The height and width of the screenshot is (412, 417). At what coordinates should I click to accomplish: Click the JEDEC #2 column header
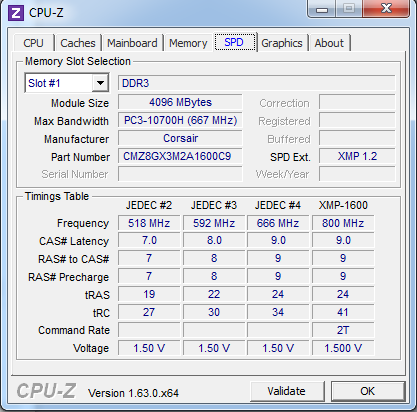(149, 205)
